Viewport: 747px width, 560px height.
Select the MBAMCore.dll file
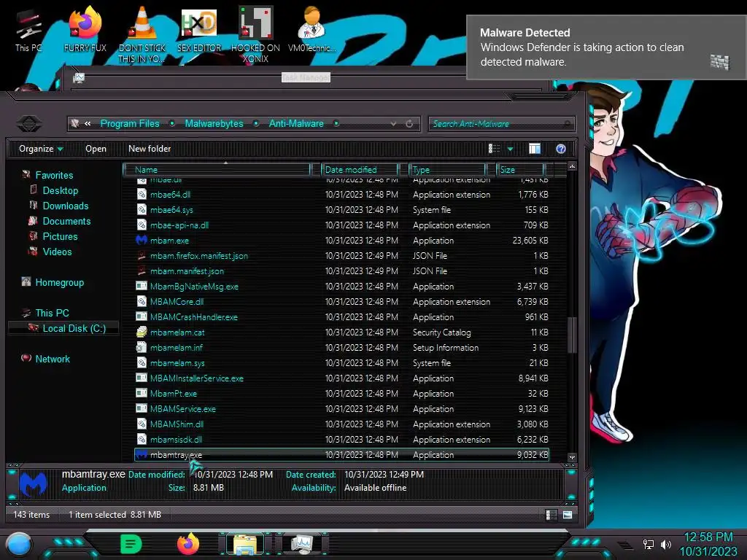click(x=177, y=301)
